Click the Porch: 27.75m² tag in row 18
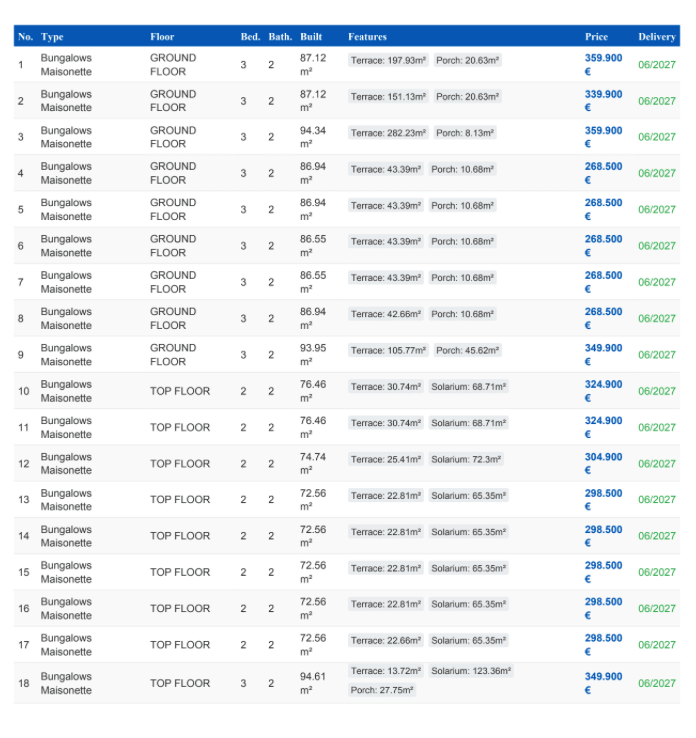 pyautogui.click(x=382, y=690)
